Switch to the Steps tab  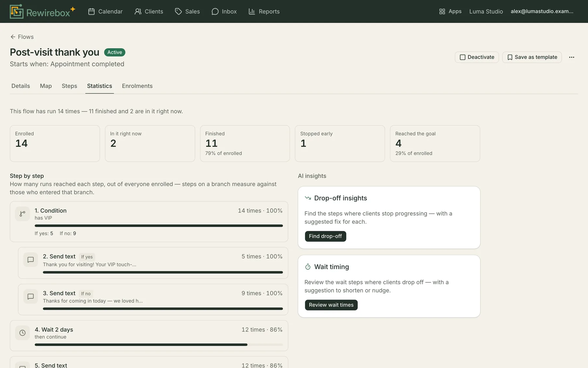tap(69, 86)
